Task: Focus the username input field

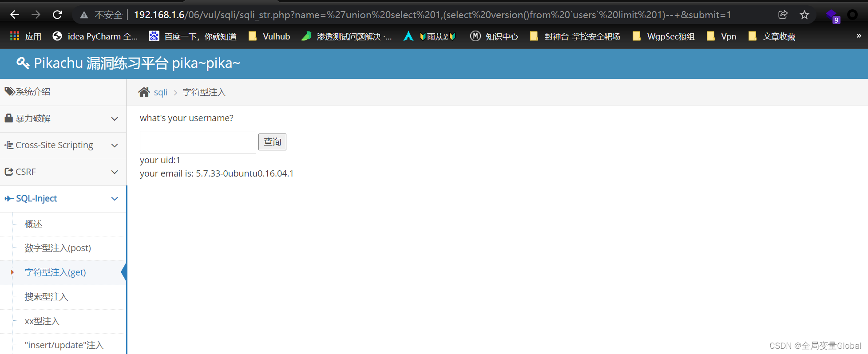Action: [198, 142]
